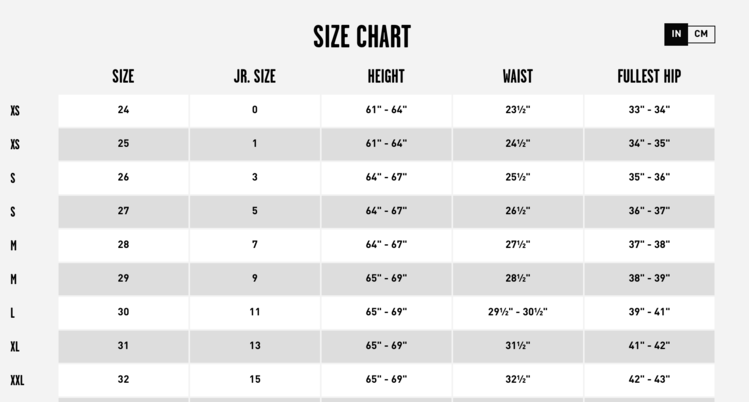Click hip range 42" - 43"
Screen dimensions: 749x402
coord(649,379)
